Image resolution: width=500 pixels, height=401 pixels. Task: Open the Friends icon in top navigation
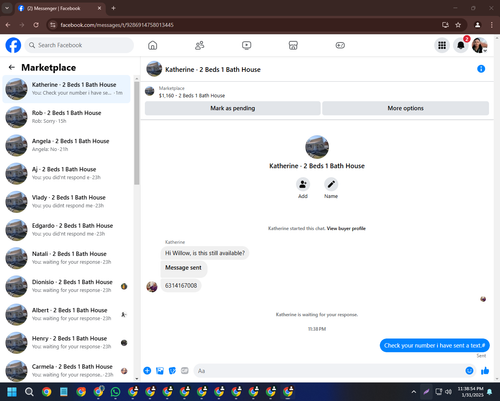(x=199, y=45)
